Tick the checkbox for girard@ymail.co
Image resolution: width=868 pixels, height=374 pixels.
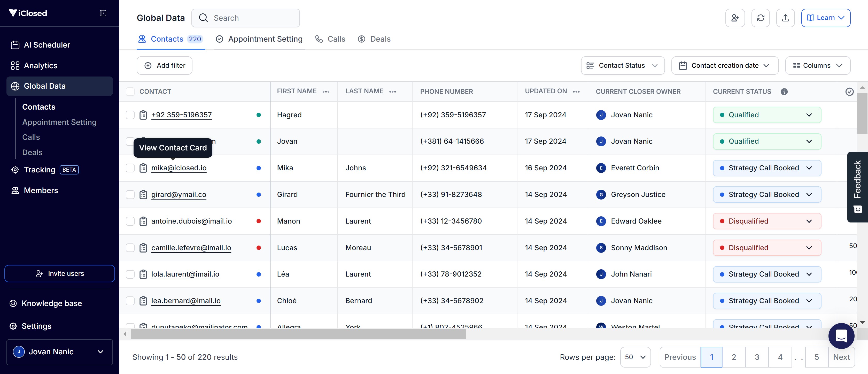pos(130,195)
